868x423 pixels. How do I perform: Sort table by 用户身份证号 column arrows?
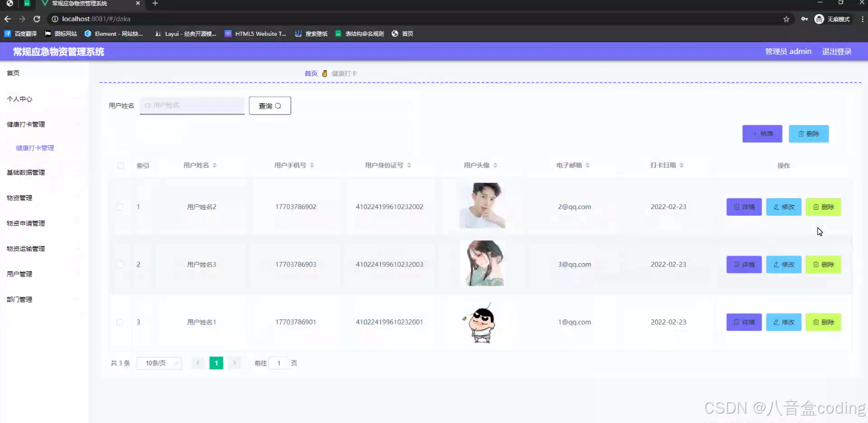click(x=409, y=166)
